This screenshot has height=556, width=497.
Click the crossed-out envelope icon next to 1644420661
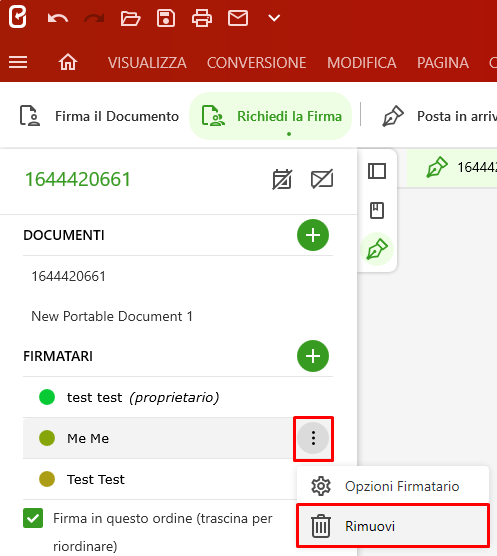tap(322, 179)
